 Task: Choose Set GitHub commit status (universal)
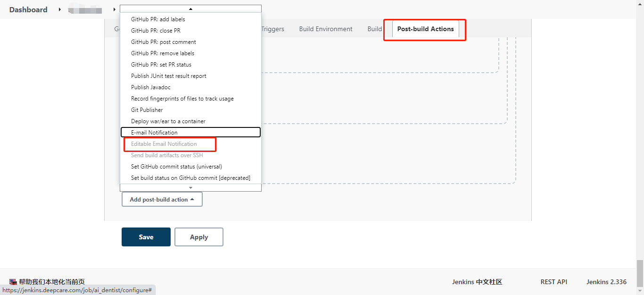(x=176, y=167)
